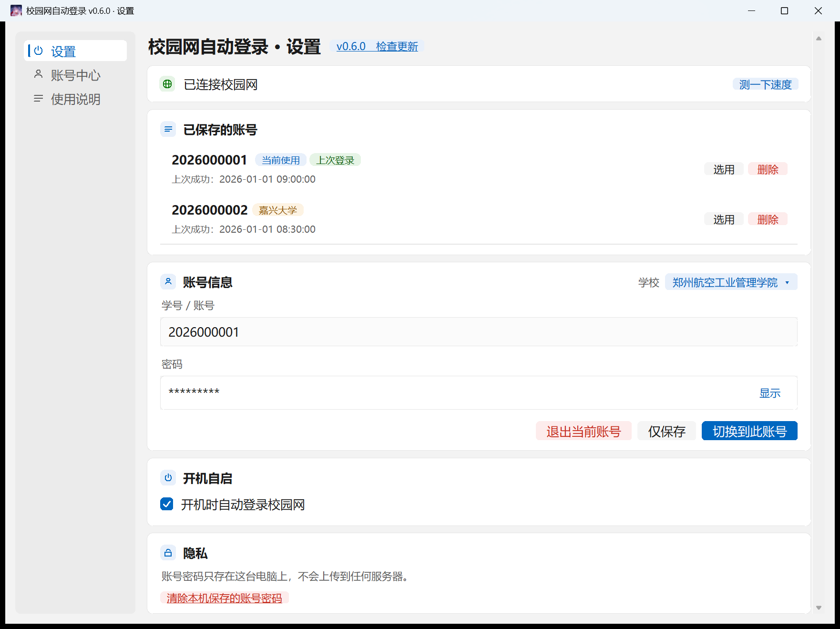This screenshot has height=629, width=840.
Task: Click the list icon beside 已保存的账号
Action: pyautogui.click(x=168, y=129)
